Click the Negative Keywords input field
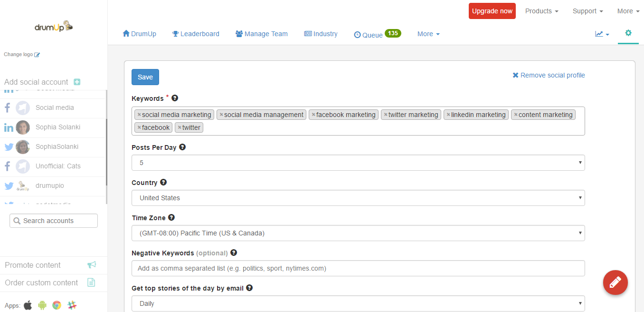The width and height of the screenshot is (644, 312). click(x=358, y=268)
